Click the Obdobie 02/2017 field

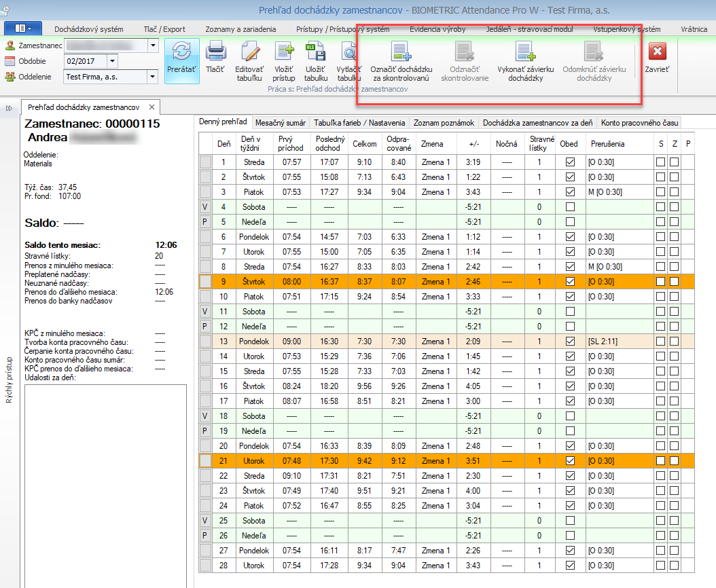pos(86,60)
